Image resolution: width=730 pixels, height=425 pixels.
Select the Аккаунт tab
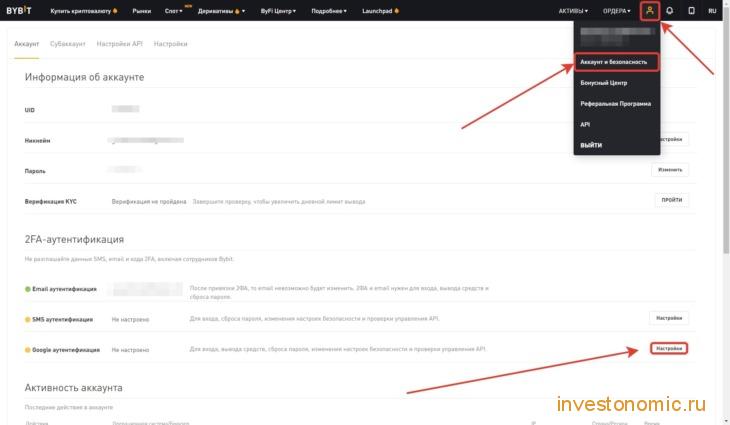point(27,44)
